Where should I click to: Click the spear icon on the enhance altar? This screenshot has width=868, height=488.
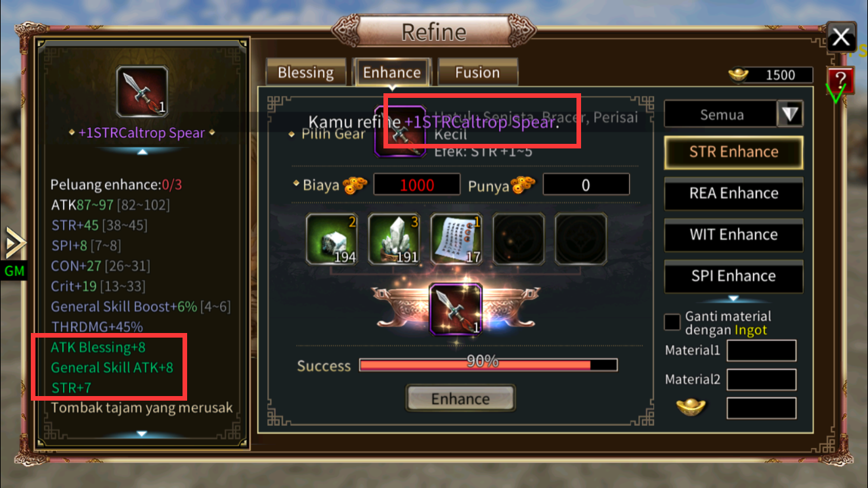point(455,309)
